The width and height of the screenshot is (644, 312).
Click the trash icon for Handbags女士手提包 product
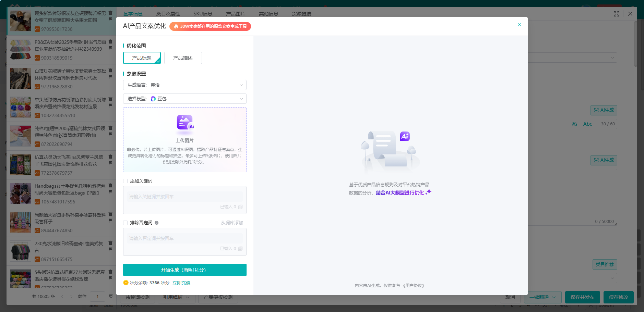coord(110,185)
